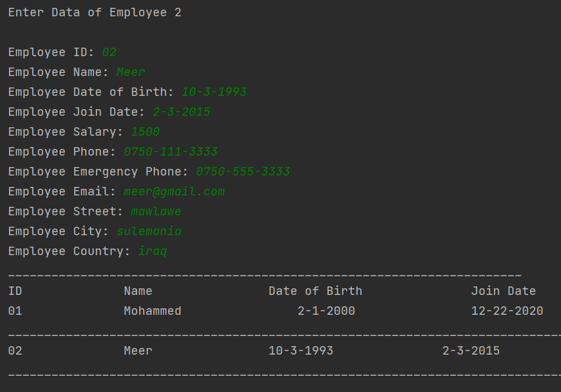Click the country value iraq
The image size is (561, 392).
click(x=153, y=251)
